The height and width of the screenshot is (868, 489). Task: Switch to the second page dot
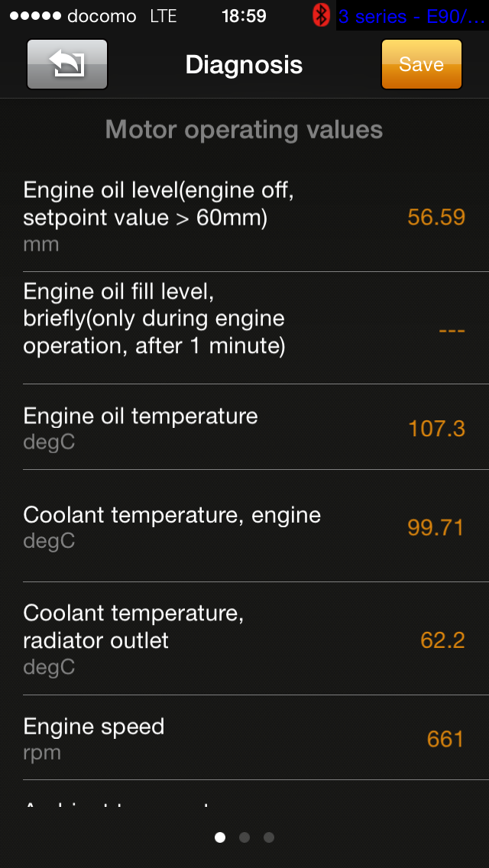(244, 837)
